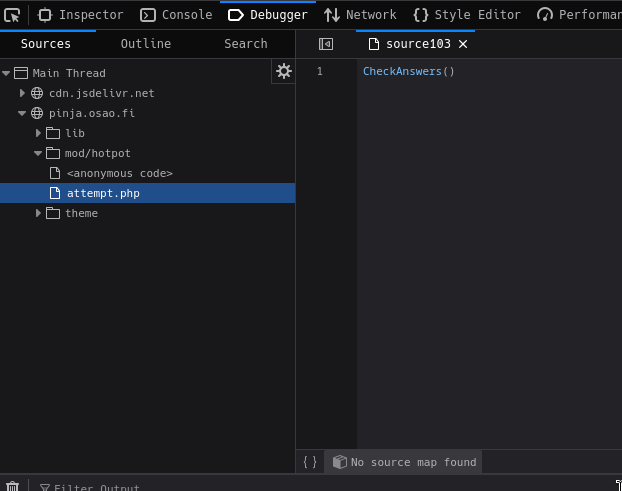Clear console output with trash icon
Image resolution: width=622 pixels, height=491 pixels.
point(12,487)
